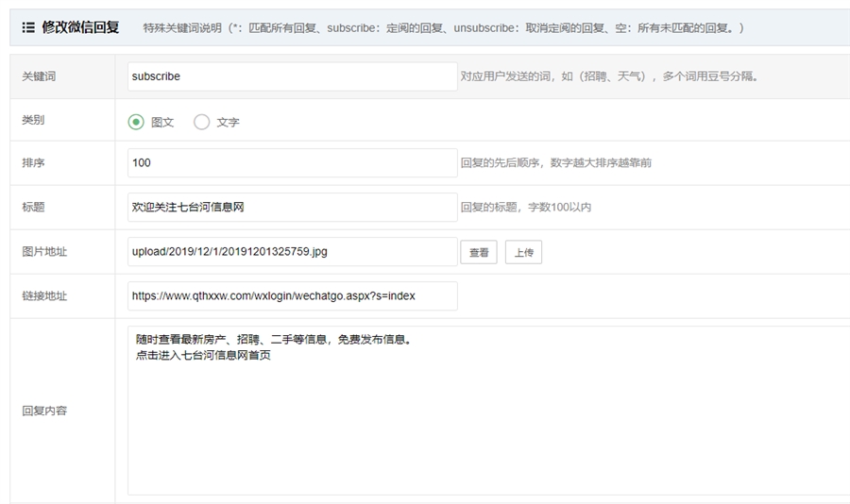Focus the 关键词 field containing subscribe
The image size is (850, 504).
292,76
